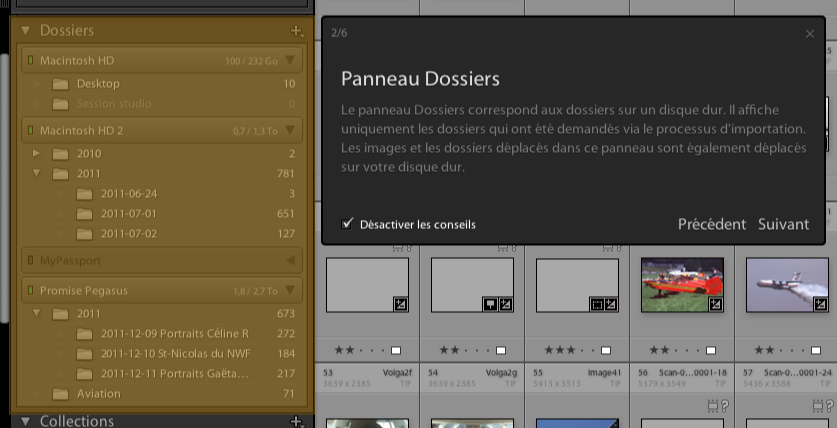Click the 0,7 / 1,3 To disk space text
The height and width of the screenshot is (428, 837).
tap(255, 131)
